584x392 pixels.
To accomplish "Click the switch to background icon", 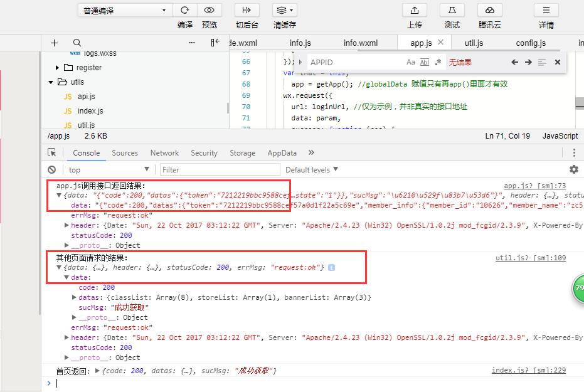I will (x=247, y=10).
